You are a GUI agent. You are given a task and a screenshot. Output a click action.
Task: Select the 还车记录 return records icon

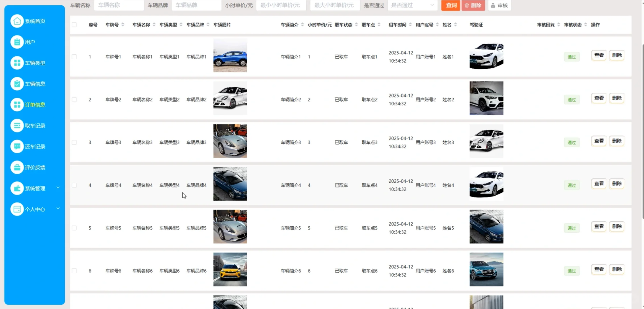click(x=17, y=146)
